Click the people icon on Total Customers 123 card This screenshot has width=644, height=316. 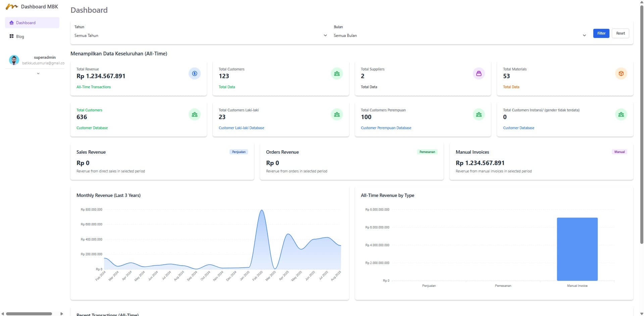[x=337, y=73]
